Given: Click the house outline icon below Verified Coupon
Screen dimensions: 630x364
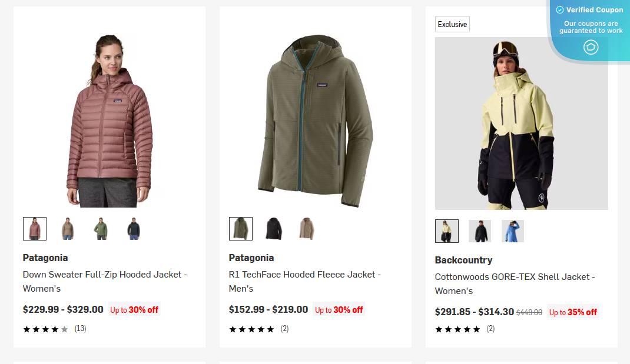Looking at the screenshot, I should [x=591, y=47].
